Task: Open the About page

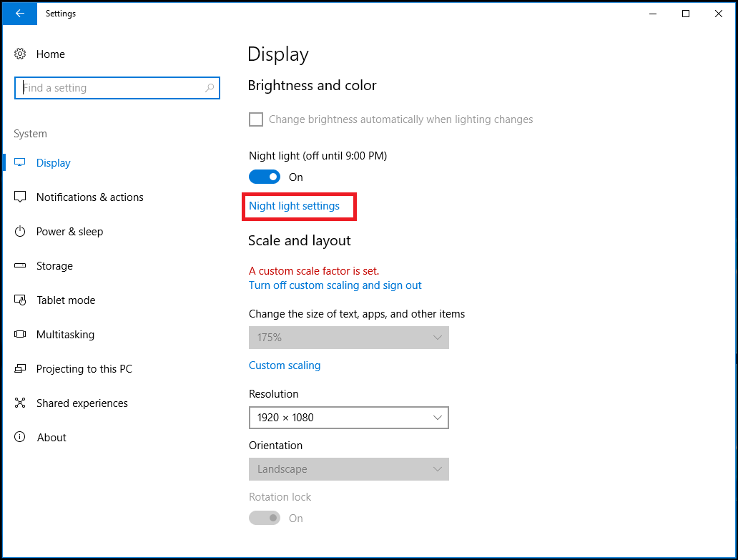Action: coord(51,438)
